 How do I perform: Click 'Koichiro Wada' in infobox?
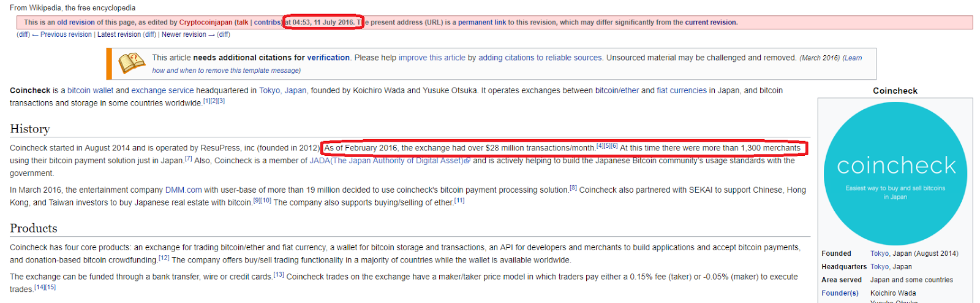[893, 293]
